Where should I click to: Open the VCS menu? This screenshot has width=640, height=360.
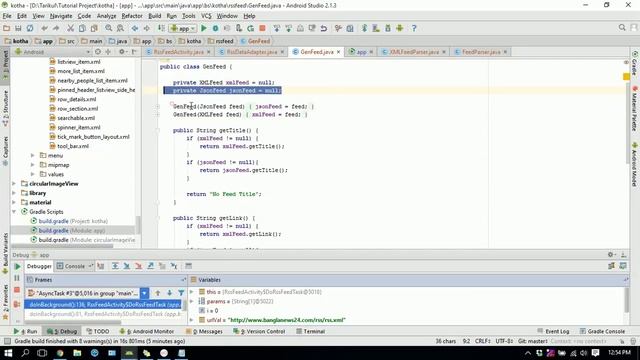click(206, 16)
